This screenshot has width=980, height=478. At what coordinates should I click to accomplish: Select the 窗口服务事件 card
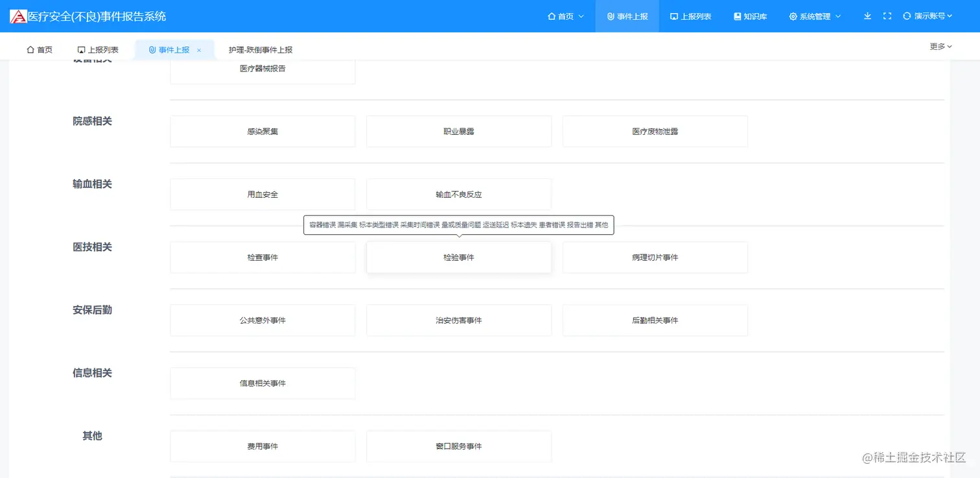tap(459, 446)
